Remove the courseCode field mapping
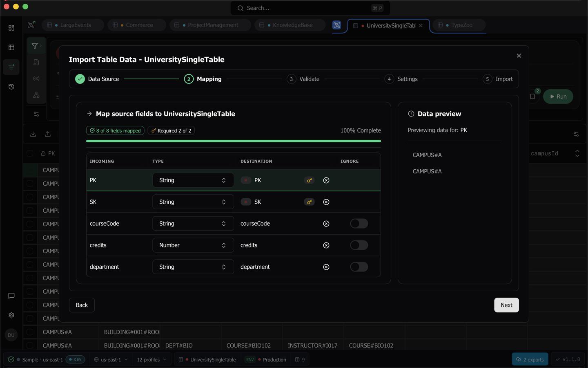The width and height of the screenshot is (588, 368). (x=326, y=224)
